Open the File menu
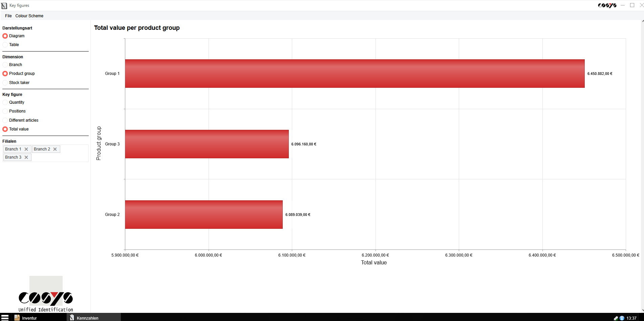This screenshot has width=644, height=321. [x=8, y=16]
